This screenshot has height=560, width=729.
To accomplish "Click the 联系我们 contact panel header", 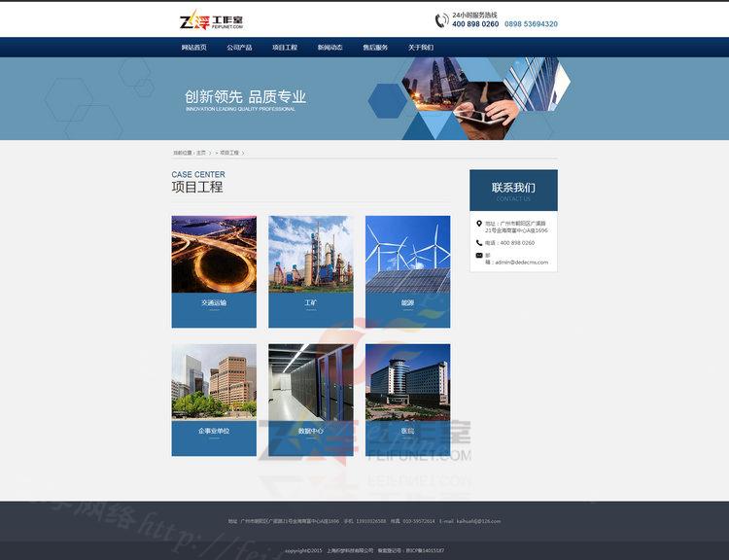I will (513, 191).
